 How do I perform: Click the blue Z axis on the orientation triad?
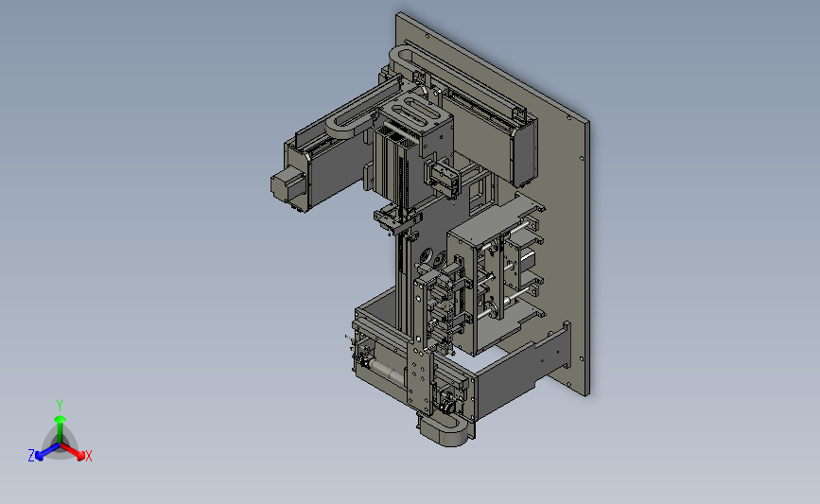44,452
